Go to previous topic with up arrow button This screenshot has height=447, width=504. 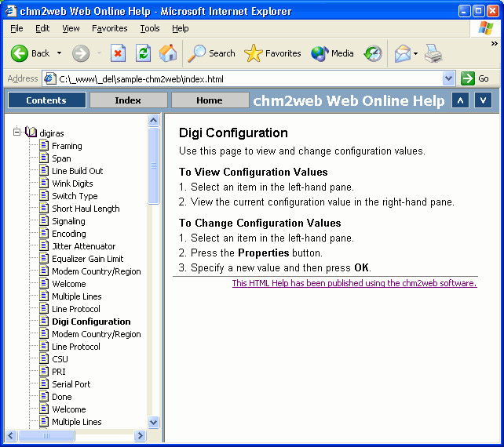[x=460, y=100]
